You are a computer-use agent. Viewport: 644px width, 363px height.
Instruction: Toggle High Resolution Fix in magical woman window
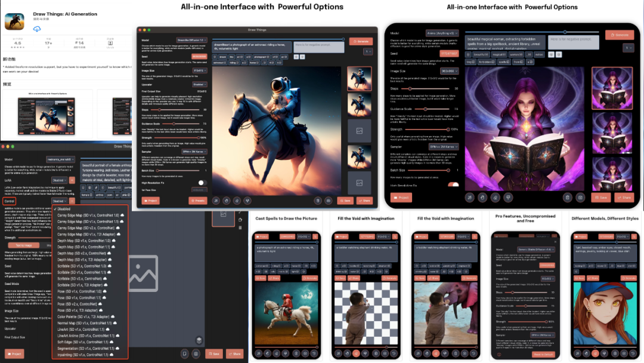[x=453, y=184]
